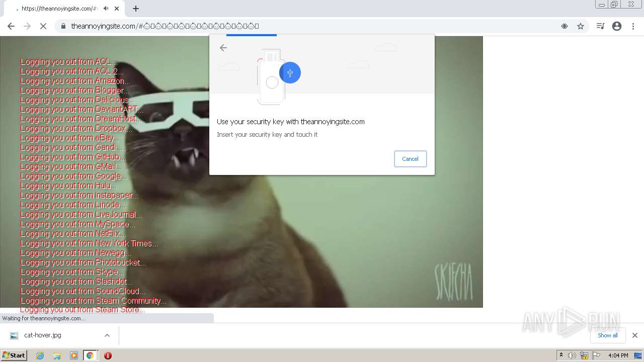Click the 4:04 PM clock
Screen dimensions: 644x362
(x=618, y=355)
